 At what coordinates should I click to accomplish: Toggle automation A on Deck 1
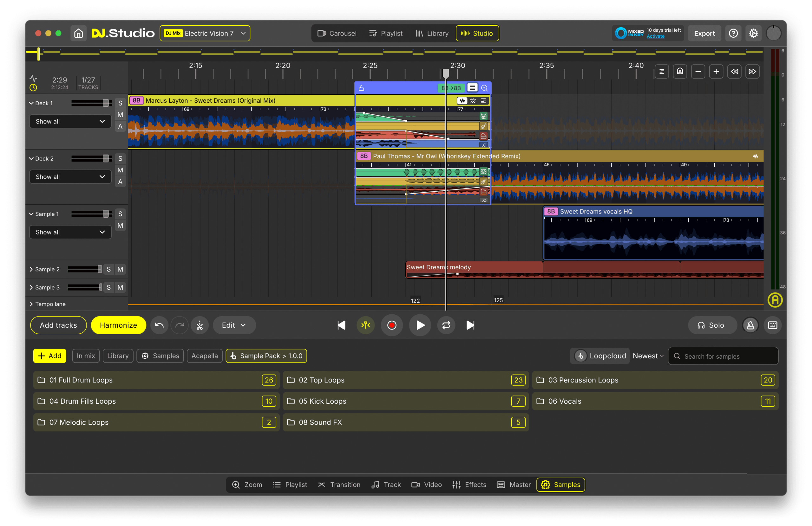(120, 126)
